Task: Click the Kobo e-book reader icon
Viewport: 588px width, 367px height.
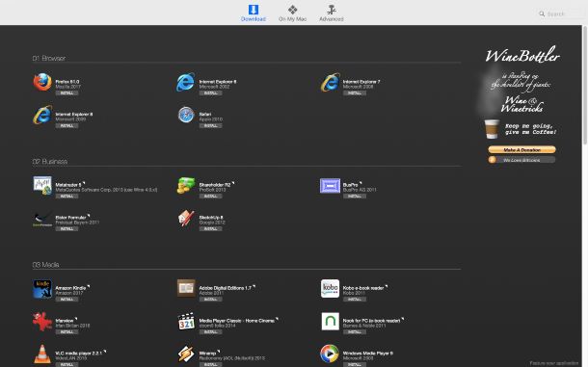Action: pyautogui.click(x=330, y=289)
